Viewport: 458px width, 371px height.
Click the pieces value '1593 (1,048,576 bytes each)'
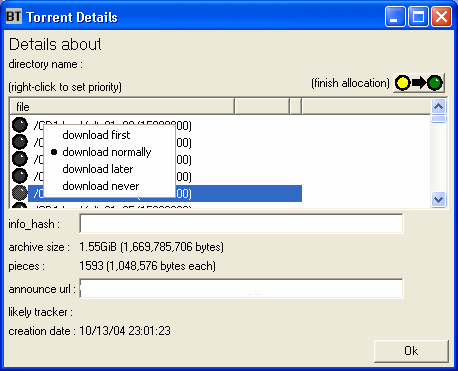point(147,266)
